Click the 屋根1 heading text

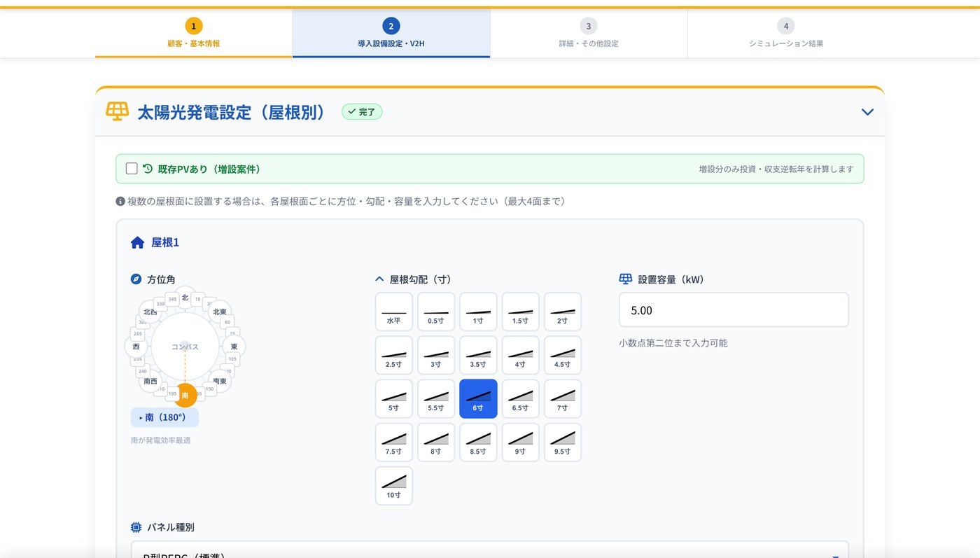(165, 243)
